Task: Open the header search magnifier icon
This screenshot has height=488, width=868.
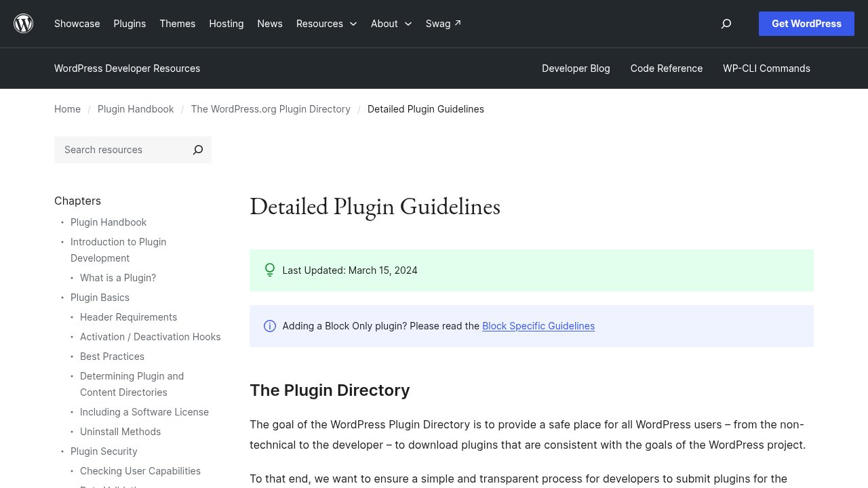Action: 726,24
